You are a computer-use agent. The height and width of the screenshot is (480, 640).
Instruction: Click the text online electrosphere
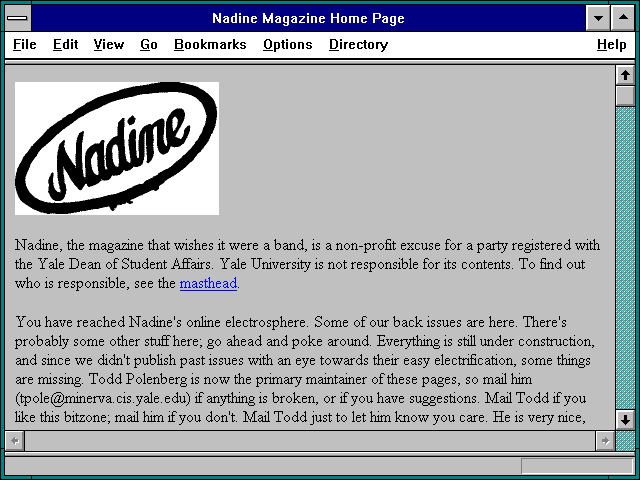coord(246,322)
